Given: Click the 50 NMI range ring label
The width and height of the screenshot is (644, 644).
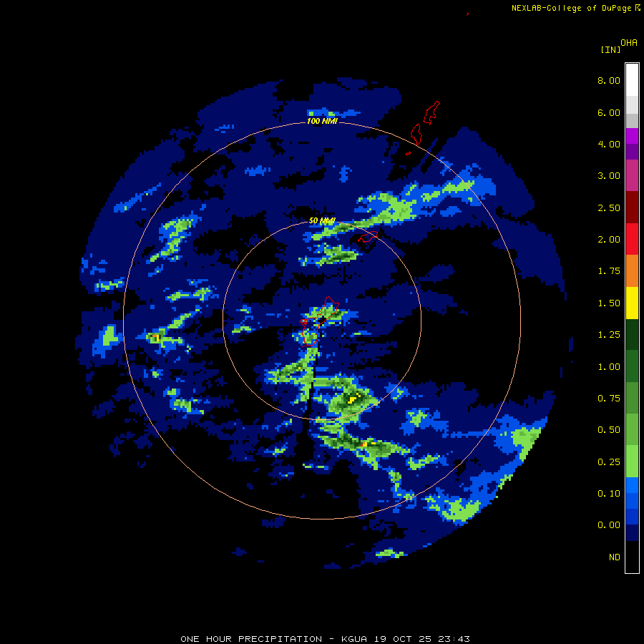Looking at the screenshot, I should click(x=322, y=221).
